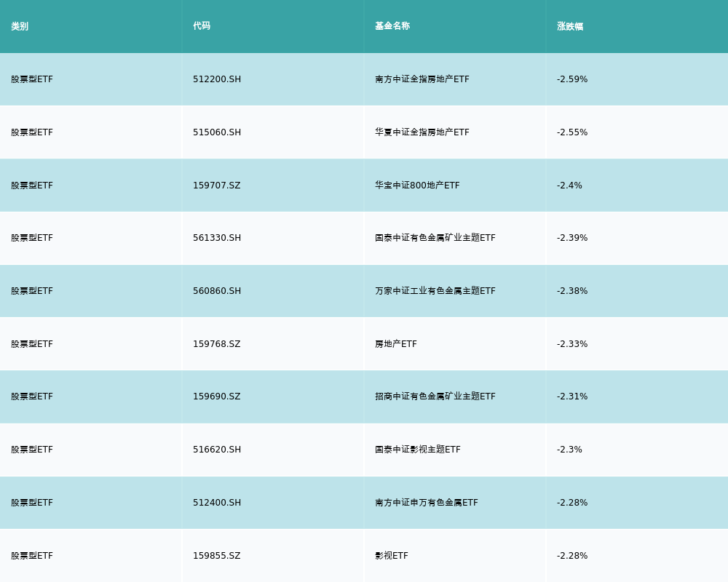
Task: Click the -2.39% change value
Action: [x=572, y=238]
